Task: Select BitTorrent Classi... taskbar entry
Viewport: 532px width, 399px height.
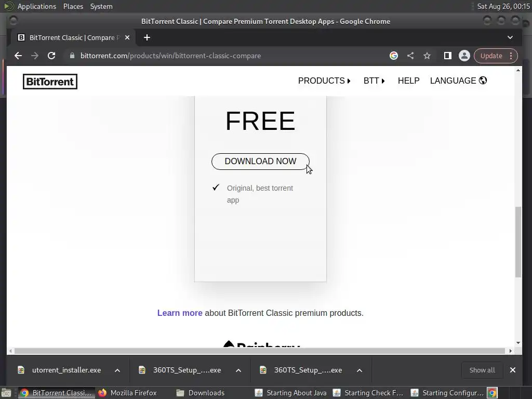Action: [56, 393]
